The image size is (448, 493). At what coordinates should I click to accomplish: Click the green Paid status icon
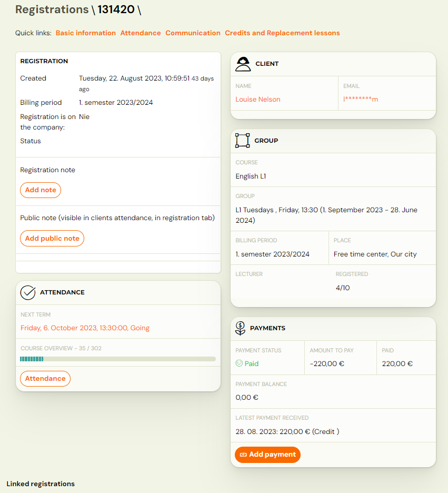pyautogui.click(x=238, y=363)
